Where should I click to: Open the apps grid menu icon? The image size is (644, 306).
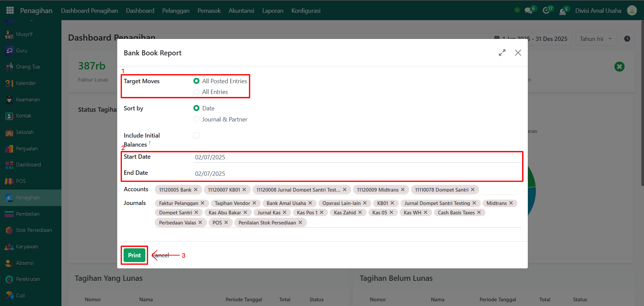pos(10,10)
